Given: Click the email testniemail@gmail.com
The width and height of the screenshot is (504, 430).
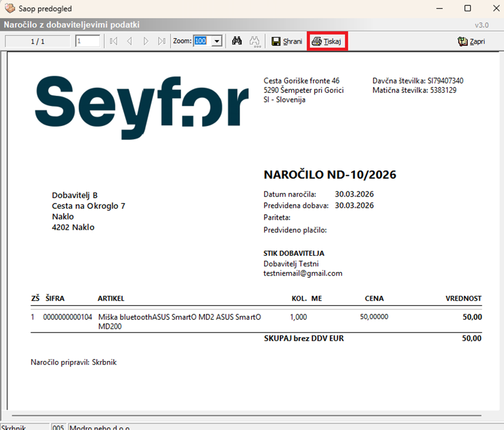Looking at the screenshot, I should pos(303,273).
